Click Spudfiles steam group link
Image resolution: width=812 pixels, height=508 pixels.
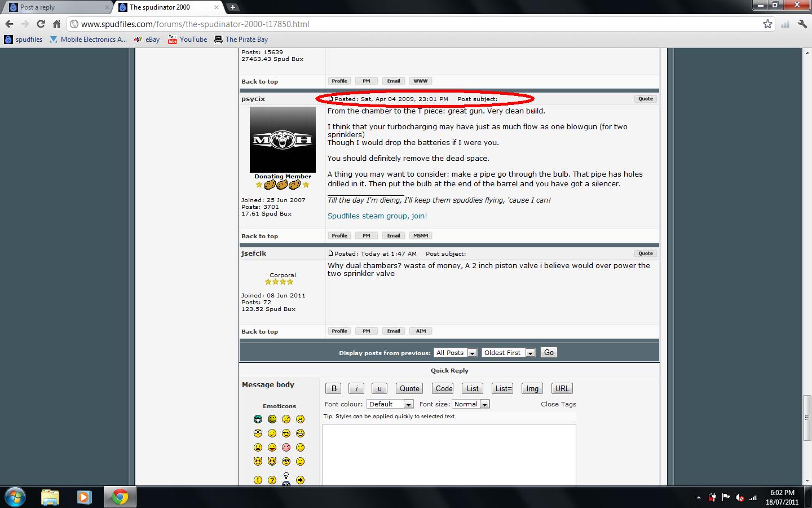pyautogui.click(x=377, y=216)
